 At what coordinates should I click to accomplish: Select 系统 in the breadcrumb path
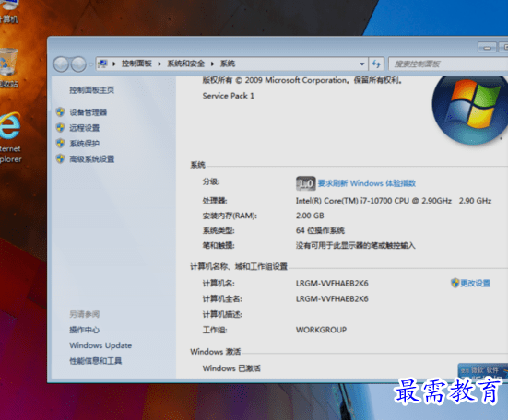point(228,64)
